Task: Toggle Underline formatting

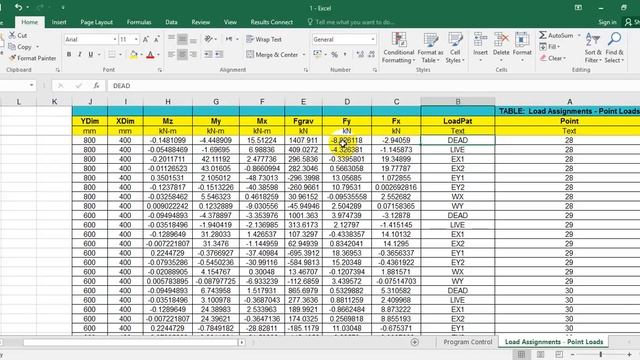Action: pyautogui.click(x=91, y=54)
